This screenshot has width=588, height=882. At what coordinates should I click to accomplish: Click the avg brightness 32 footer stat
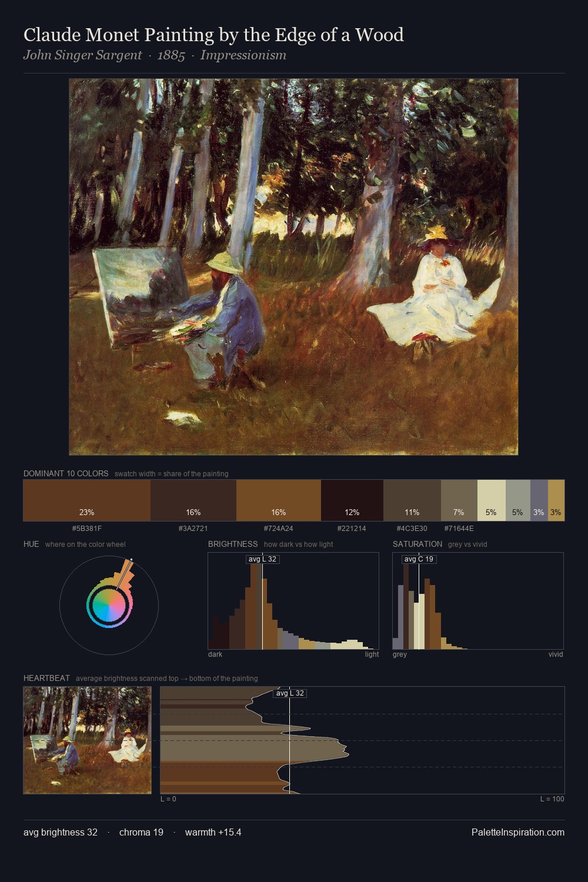coord(61,832)
